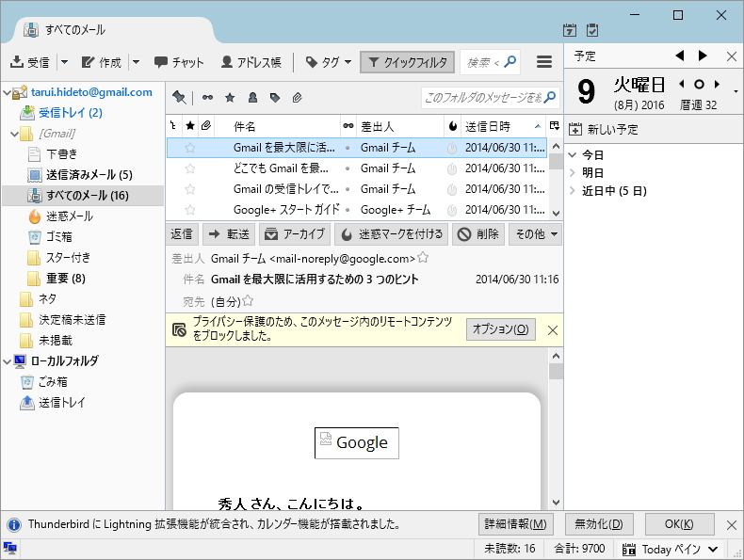Collapse the 今日 agenda section

coord(573,154)
